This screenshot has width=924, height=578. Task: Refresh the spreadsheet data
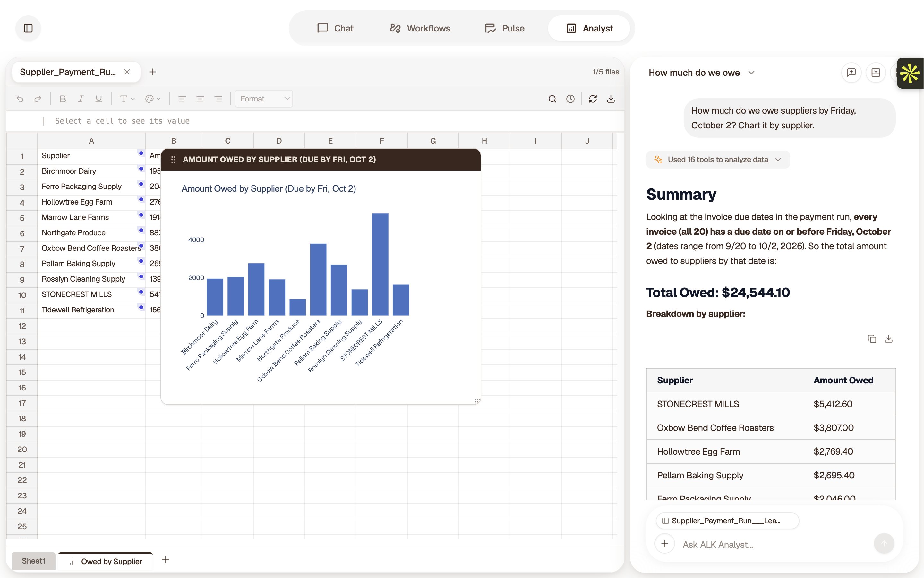(x=593, y=99)
